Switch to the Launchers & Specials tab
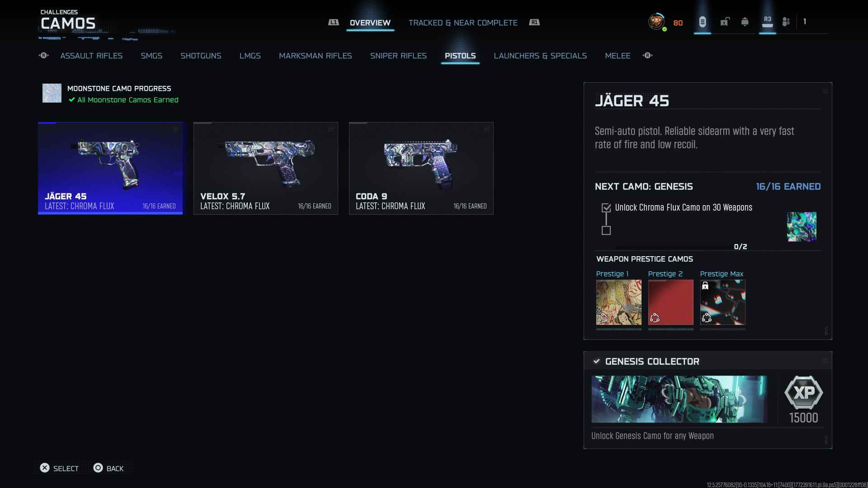The height and width of the screenshot is (488, 868). [x=540, y=56]
